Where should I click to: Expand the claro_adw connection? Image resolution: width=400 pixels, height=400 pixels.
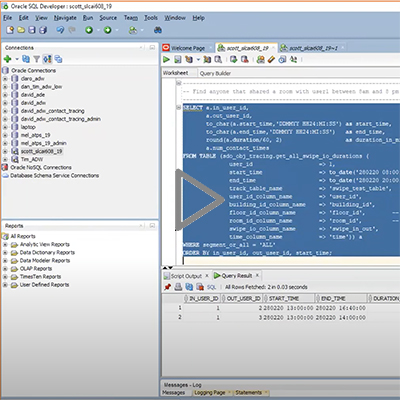point(5,79)
